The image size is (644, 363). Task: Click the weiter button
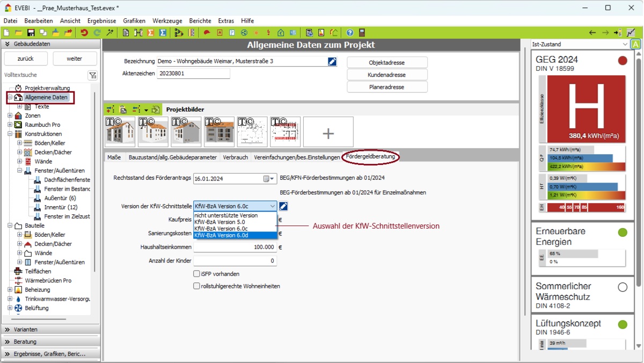pyautogui.click(x=75, y=59)
